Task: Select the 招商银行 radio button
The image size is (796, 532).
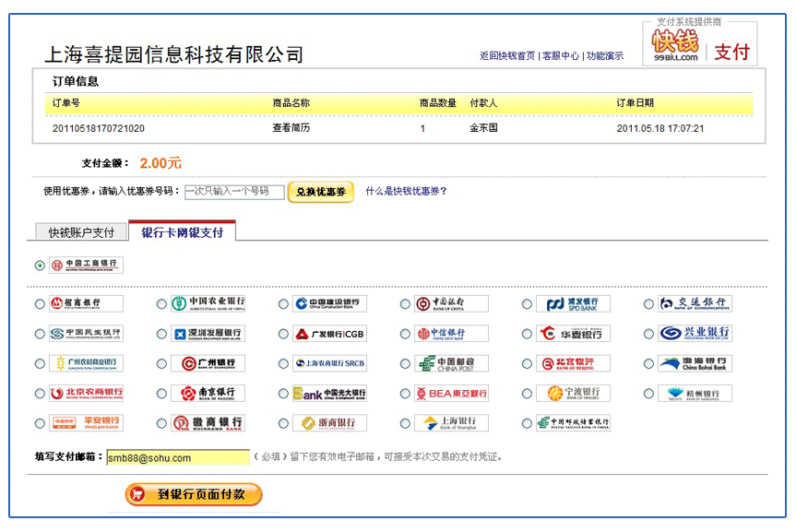Action: [40, 304]
